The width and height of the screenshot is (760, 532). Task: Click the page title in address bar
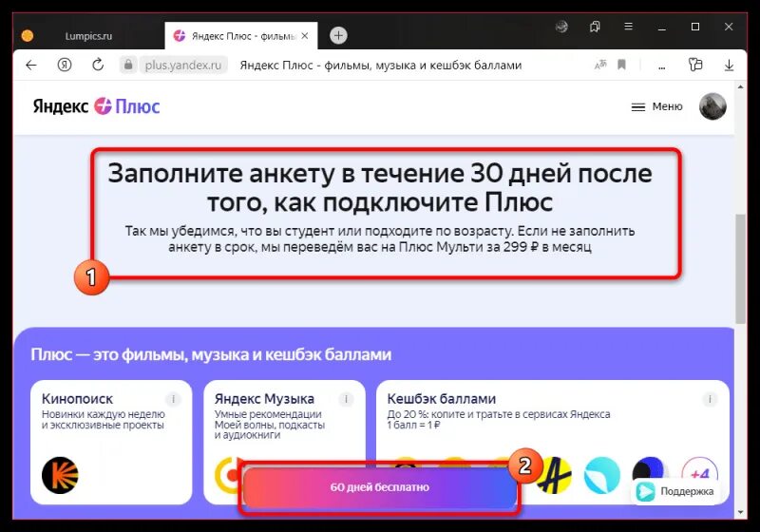coord(381,65)
